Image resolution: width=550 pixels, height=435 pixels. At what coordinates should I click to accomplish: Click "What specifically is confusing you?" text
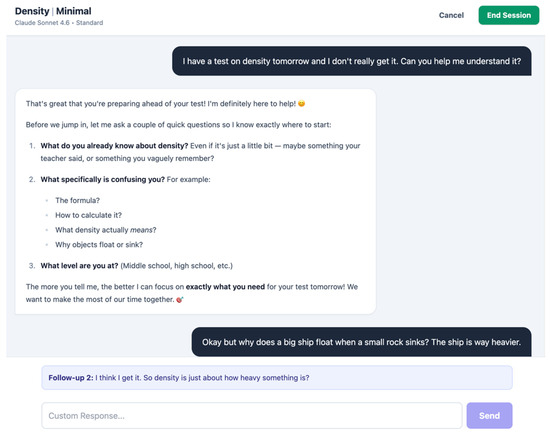pos(102,179)
